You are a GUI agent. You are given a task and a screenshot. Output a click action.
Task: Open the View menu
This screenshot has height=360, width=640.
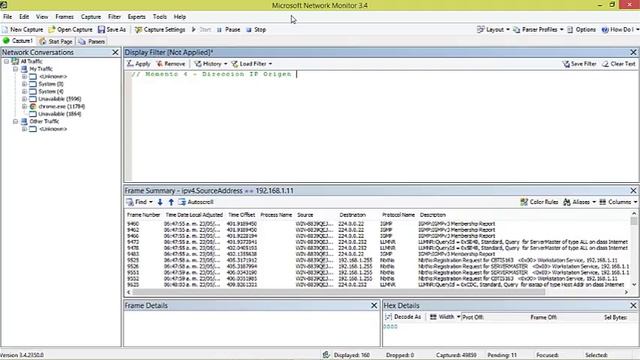click(x=42, y=17)
